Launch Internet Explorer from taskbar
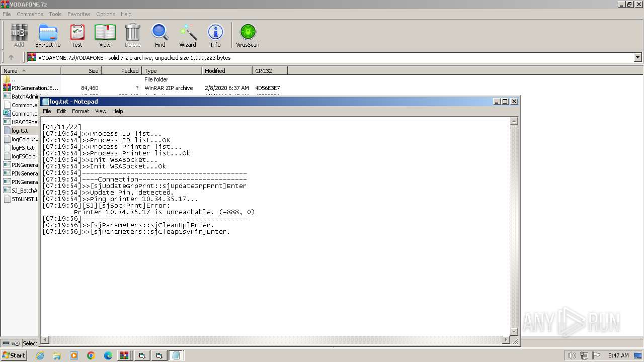644x362 pixels. [x=40, y=355]
